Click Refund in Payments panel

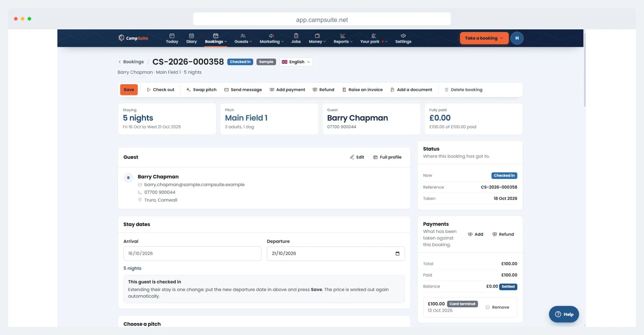503,234
